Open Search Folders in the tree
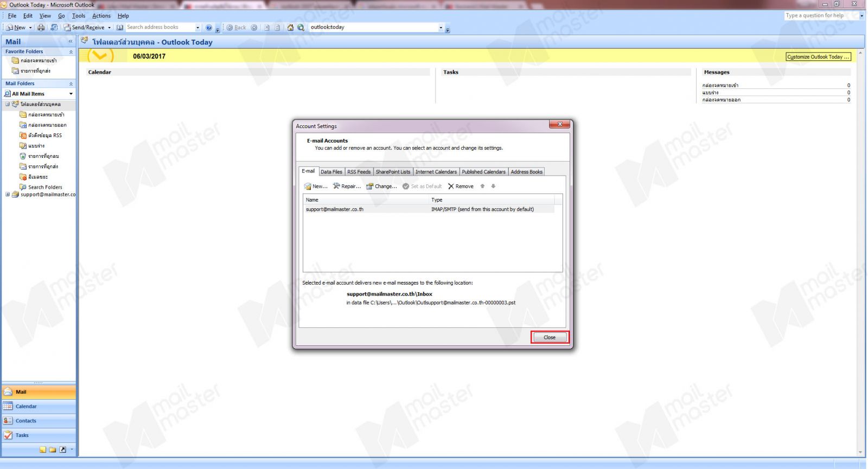 click(41, 187)
